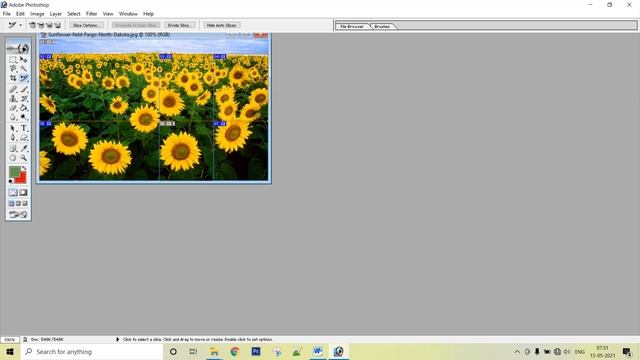Screen dimensions: 640x360
Task: Click the Divide Slice button
Action: pyautogui.click(x=180, y=25)
